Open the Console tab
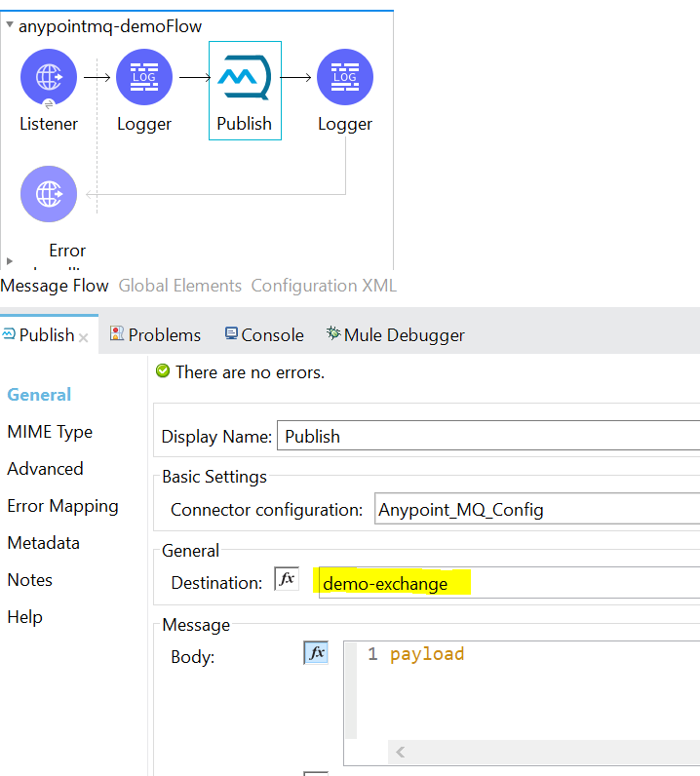700x776 pixels. [x=264, y=334]
